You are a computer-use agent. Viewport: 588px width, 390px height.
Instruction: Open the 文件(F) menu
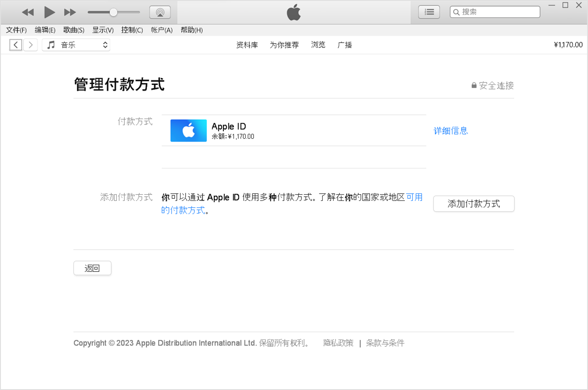pos(16,30)
